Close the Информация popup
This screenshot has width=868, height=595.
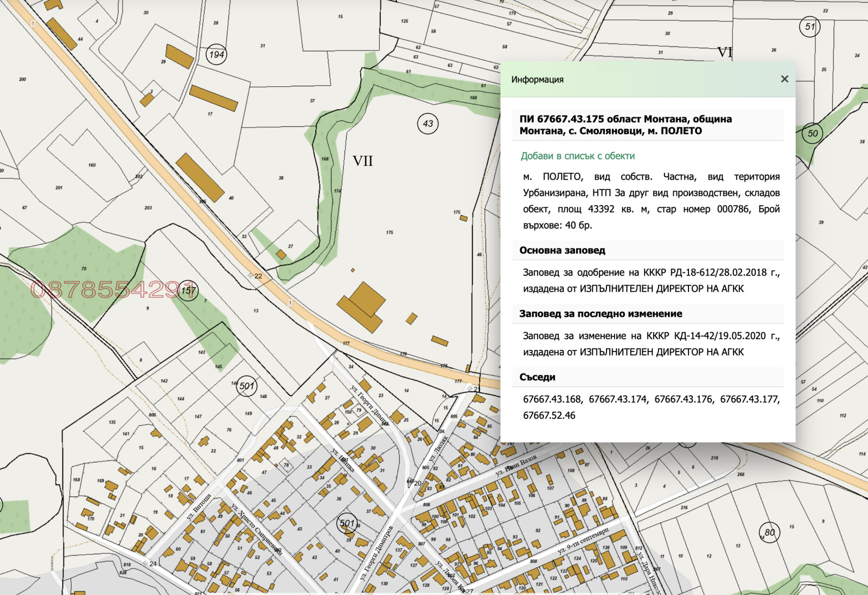(x=784, y=79)
